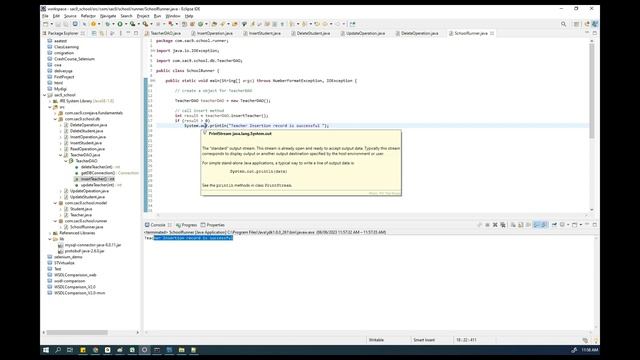Minimize the Console view
The width and height of the screenshot is (640, 360).
coord(587,224)
